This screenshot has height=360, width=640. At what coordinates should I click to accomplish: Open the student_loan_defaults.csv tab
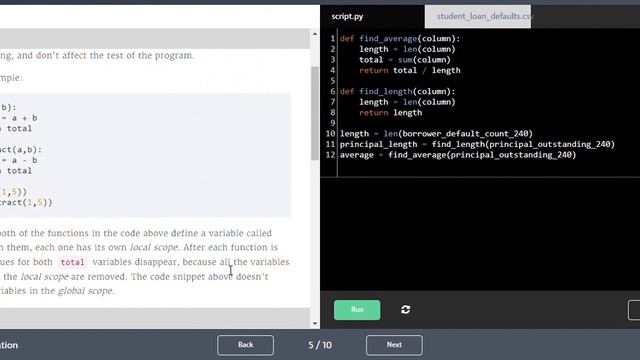coord(478,16)
